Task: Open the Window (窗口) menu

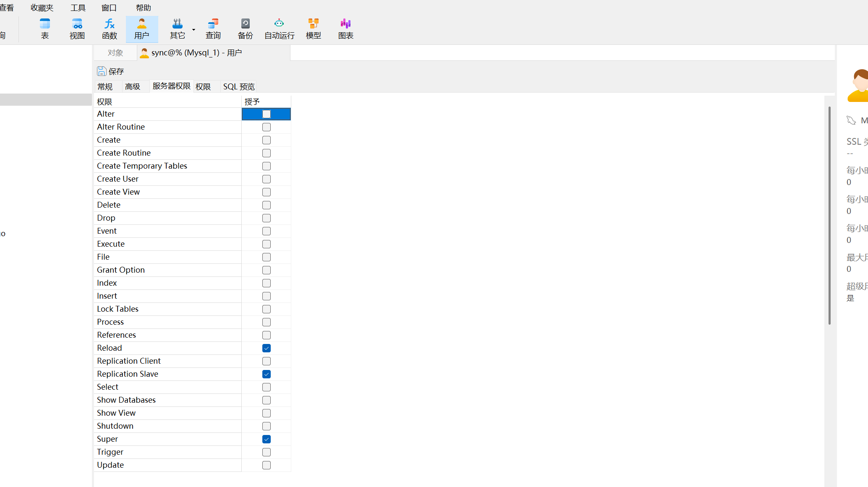Action: coord(109,8)
